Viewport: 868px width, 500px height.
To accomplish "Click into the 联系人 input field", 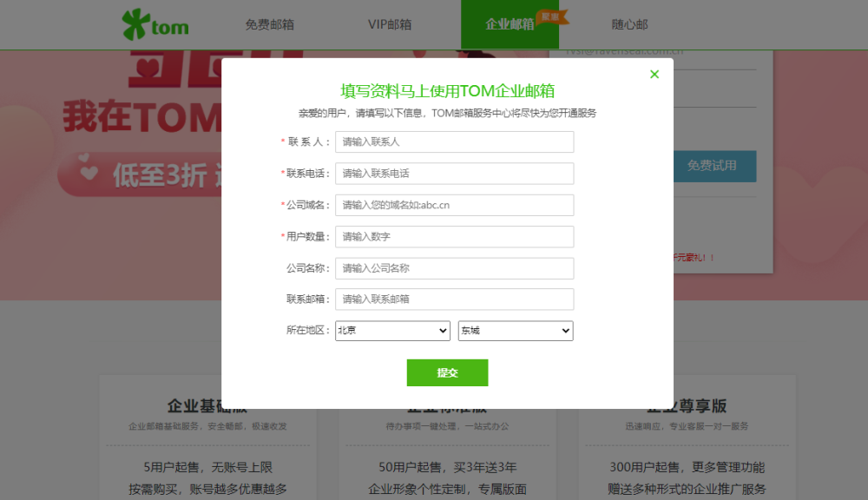I will coord(454,141).
